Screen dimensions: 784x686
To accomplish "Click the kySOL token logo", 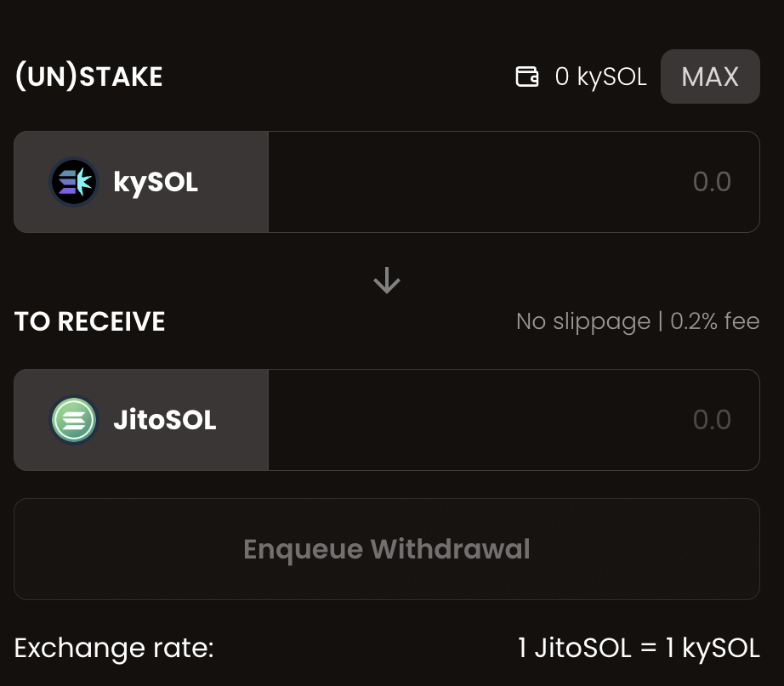I will point(74,182).
